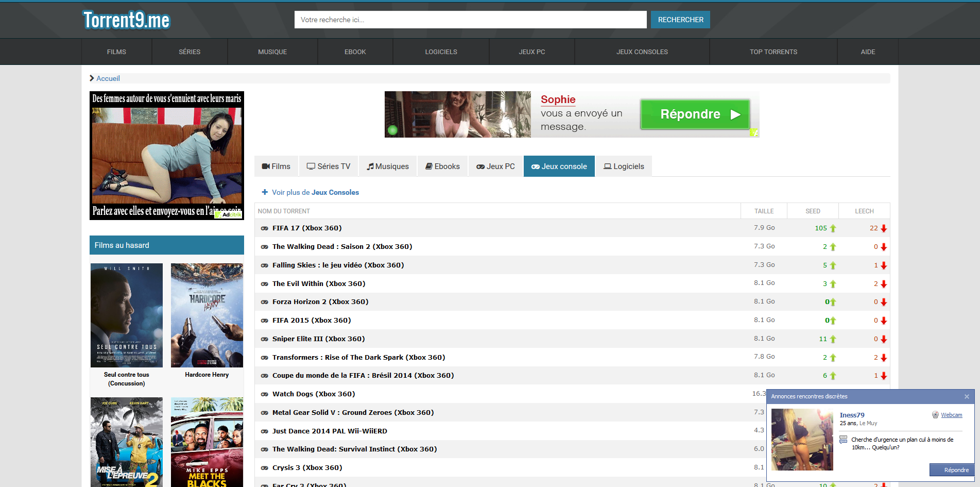Go to MUSIQUE in the navigation bar
The image size is (980, 487).
pos(272,52)
